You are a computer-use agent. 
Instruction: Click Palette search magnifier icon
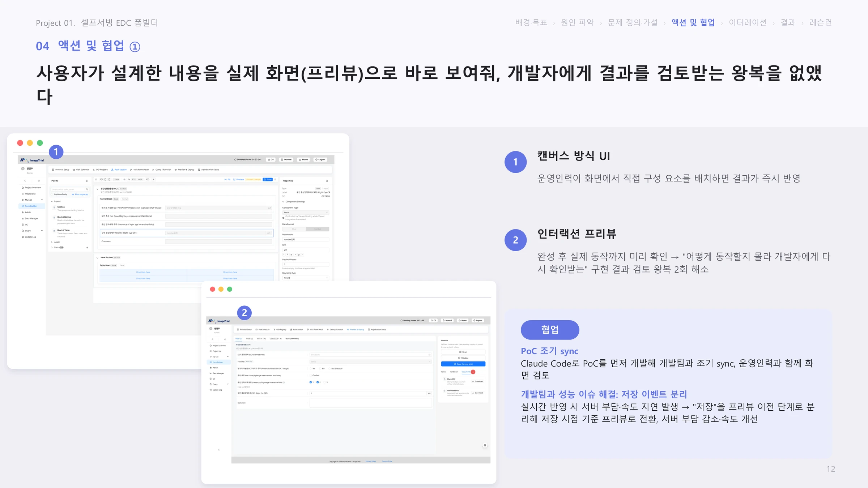pos(87,189)
